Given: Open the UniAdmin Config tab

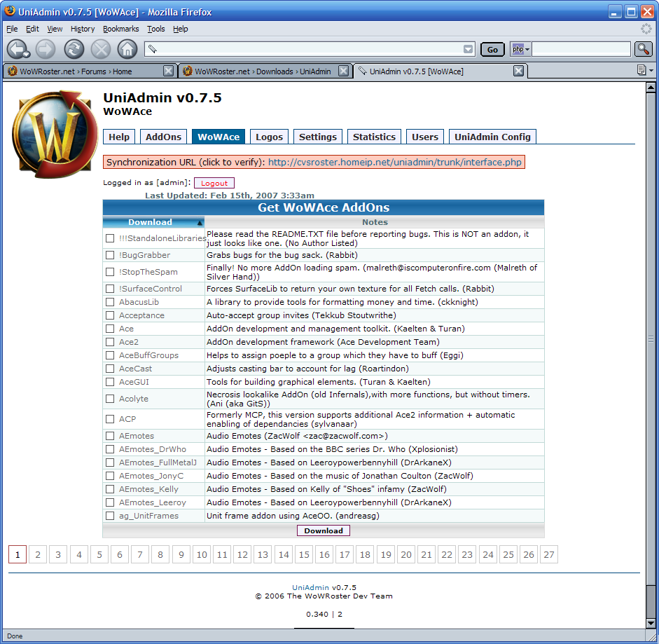Looking at the screenshot, I should (x=492, y=137).
